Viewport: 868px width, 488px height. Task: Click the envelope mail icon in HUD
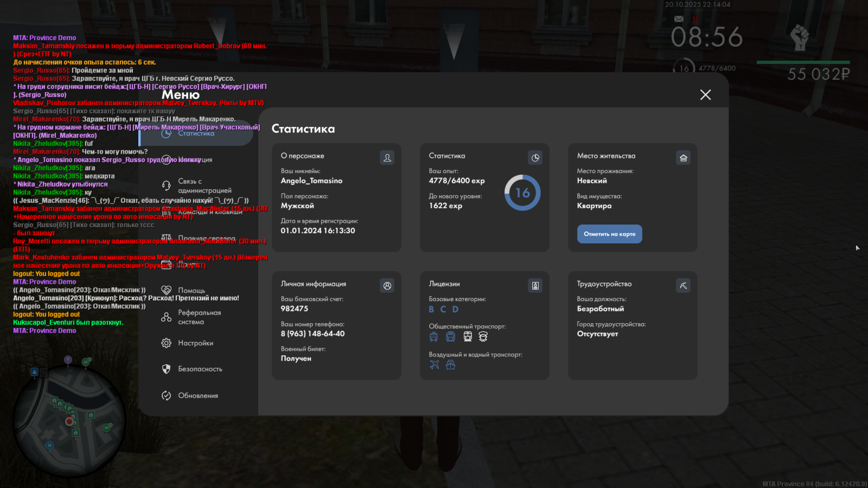[x=679, y=19]
